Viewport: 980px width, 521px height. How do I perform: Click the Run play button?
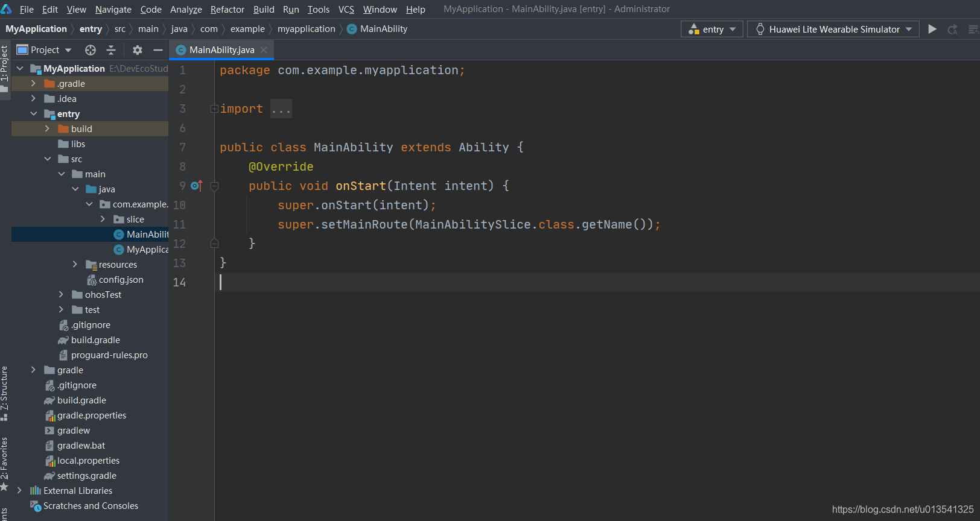[932, 29]
